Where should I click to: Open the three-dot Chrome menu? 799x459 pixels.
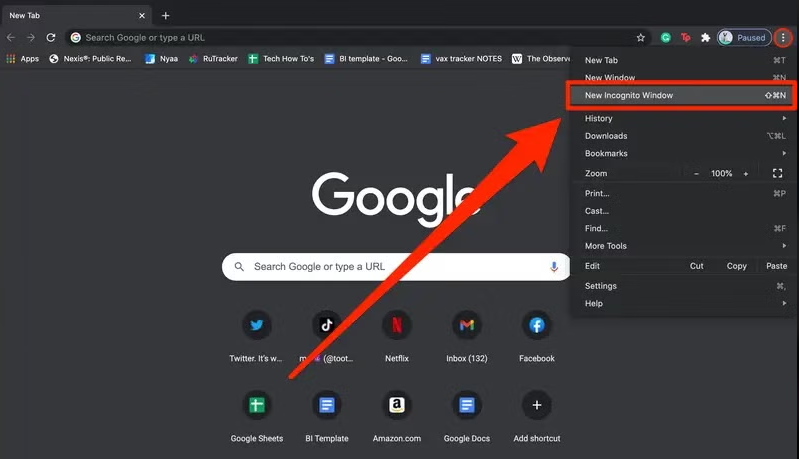point(783,37)
